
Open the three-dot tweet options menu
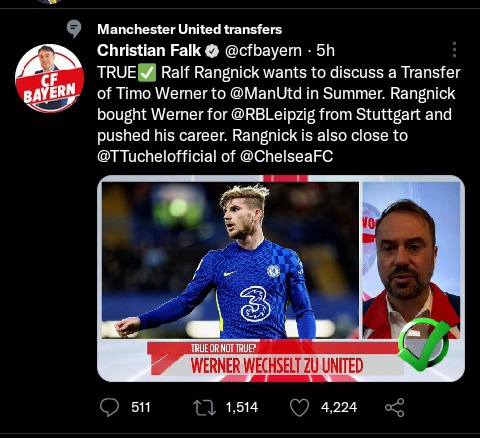click(454, 50)
